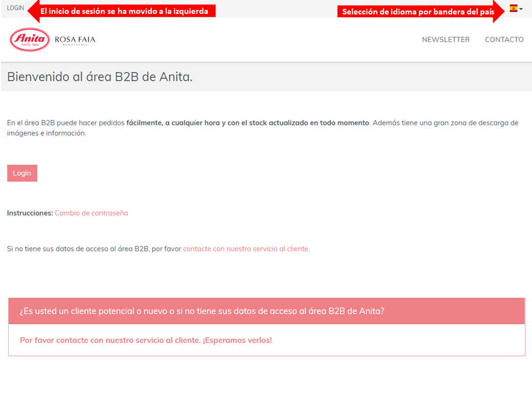The image size is (532, 399).
Task: Click the red arrow pointing at the flag
Action: tap(499, 11)
